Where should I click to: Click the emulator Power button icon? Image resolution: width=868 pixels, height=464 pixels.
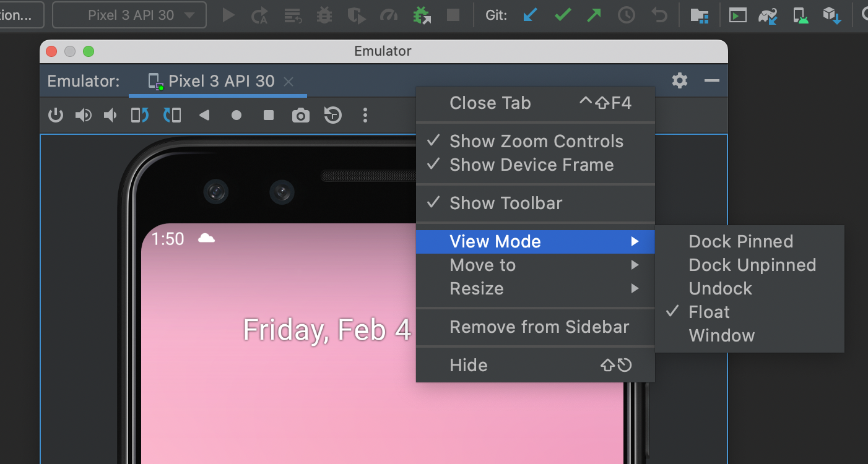(56, 115)
